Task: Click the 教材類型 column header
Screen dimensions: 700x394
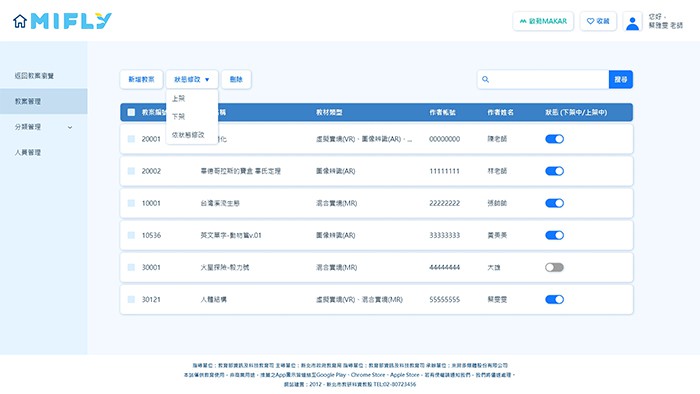Action: click(x=329, y=112)
